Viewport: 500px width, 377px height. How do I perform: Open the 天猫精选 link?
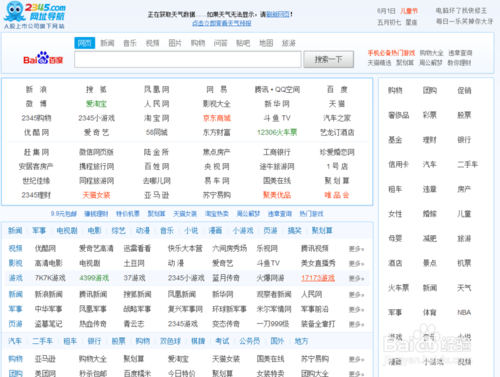379,63
